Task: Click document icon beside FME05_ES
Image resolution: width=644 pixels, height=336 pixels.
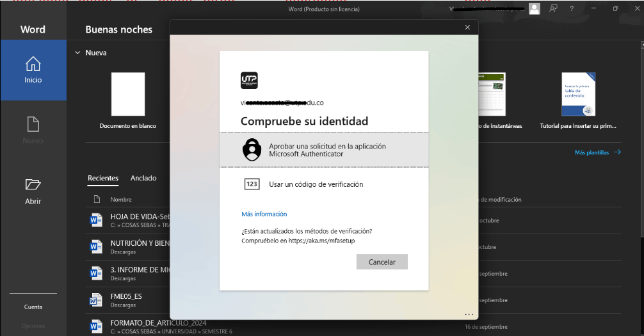Action: (x=96, y=300)
